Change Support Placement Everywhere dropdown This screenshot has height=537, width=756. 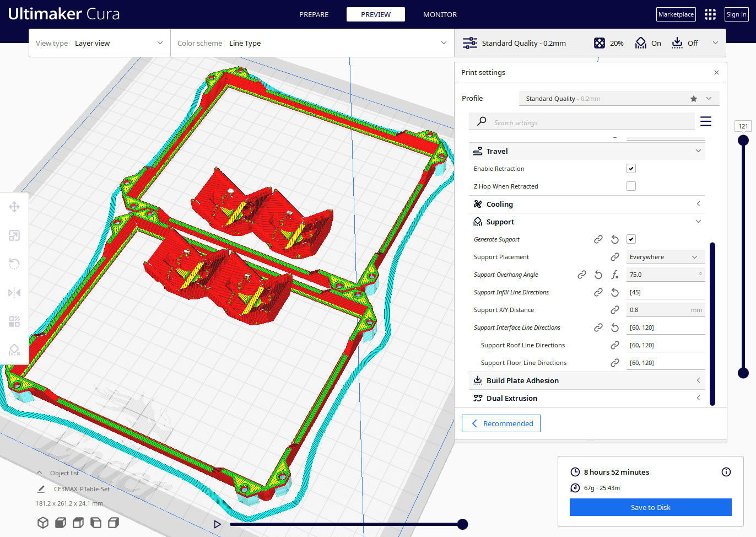pos(666,257)
